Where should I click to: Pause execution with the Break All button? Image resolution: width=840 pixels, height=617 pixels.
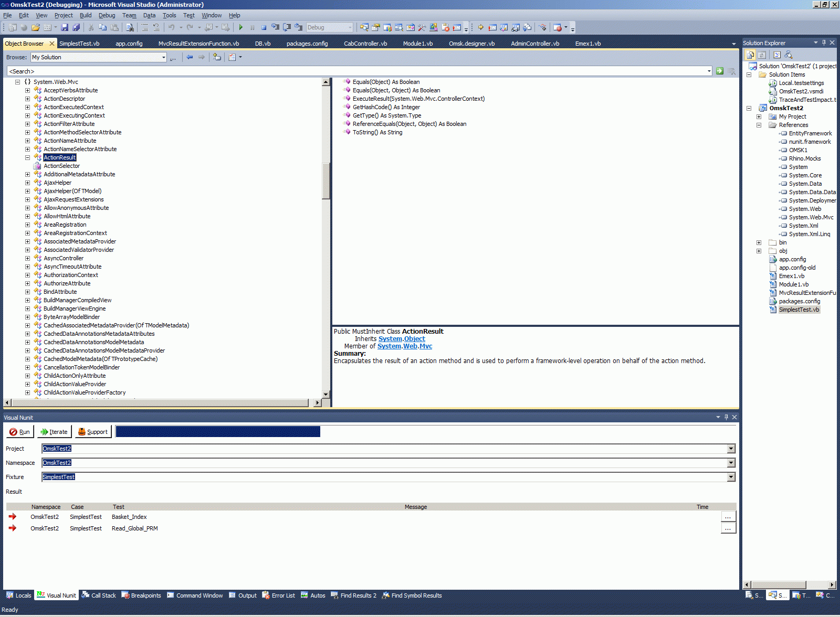[x=253, y=27]
